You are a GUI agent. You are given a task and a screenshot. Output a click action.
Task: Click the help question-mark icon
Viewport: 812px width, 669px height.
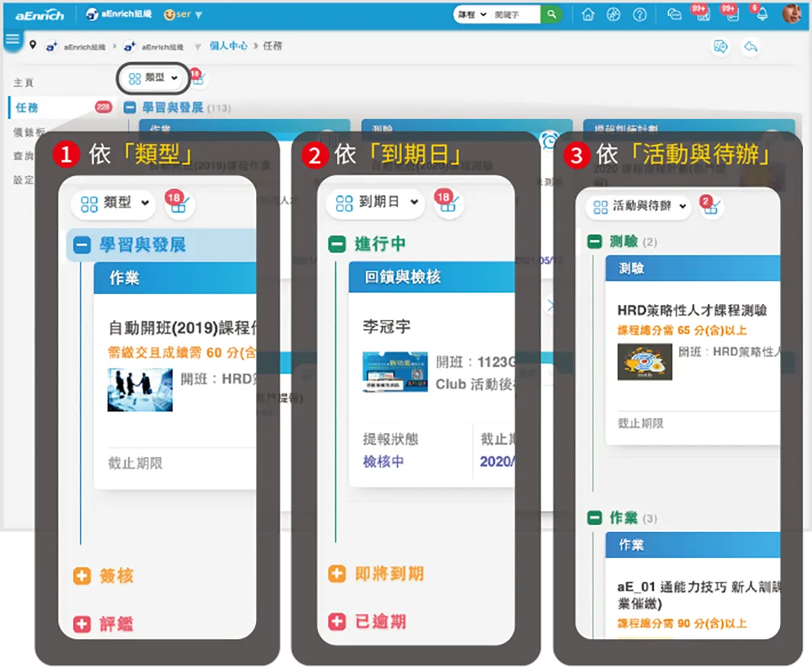tap(640, 14)
